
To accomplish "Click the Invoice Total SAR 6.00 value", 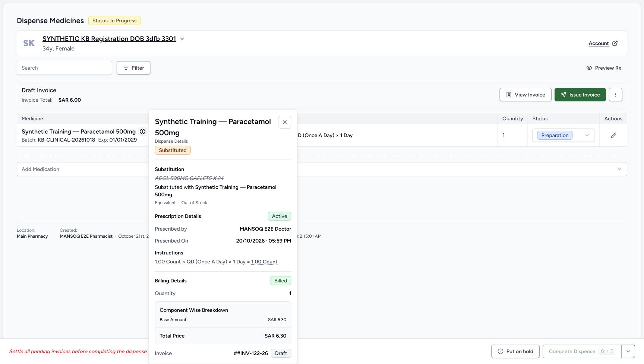I will (70, 100).
